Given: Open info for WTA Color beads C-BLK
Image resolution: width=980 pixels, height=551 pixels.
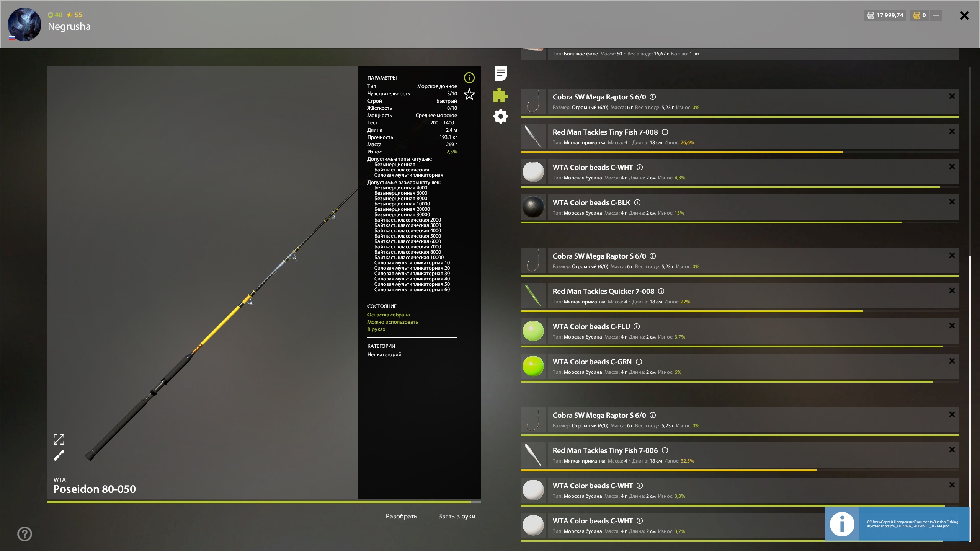Looking at the screenshot, I should coord(637,202).
